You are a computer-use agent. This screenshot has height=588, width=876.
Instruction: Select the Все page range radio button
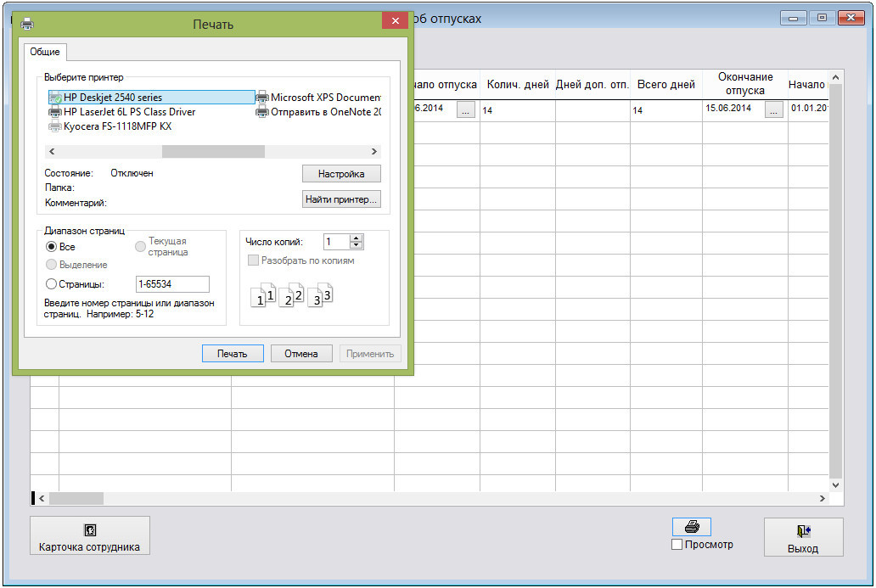click(52, 247)
